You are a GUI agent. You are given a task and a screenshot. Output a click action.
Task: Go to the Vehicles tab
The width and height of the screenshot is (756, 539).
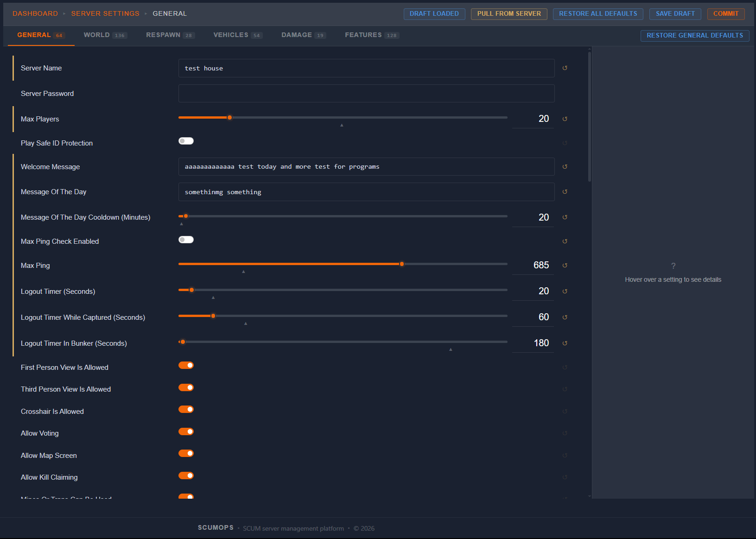pyautogui.click(x=238, y=35)
